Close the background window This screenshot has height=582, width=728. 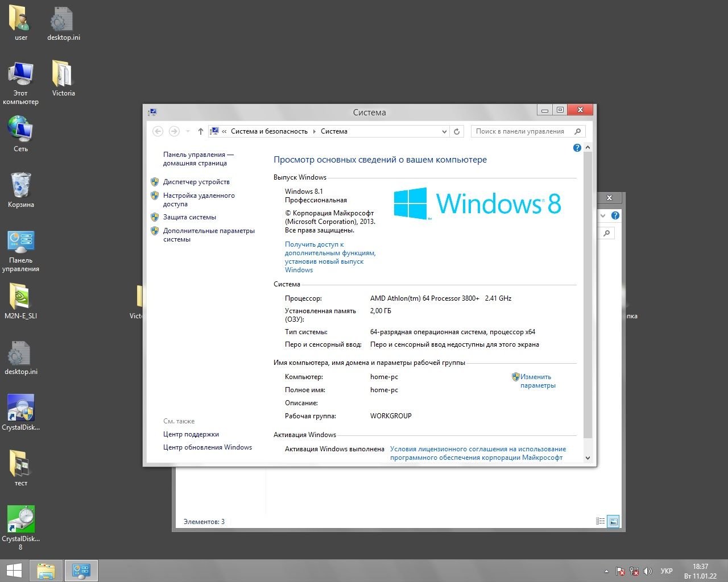pyautogui.click(x=609, y=198)
